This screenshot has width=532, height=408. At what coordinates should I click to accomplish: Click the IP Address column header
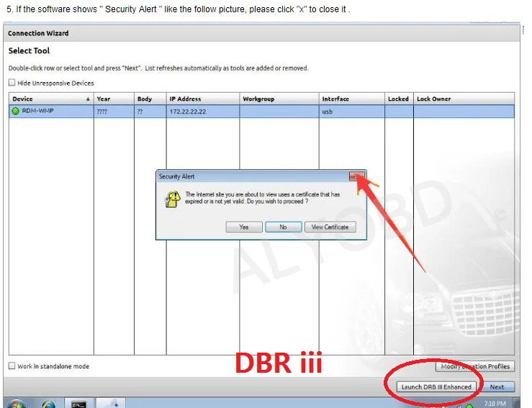pos(203,99)
